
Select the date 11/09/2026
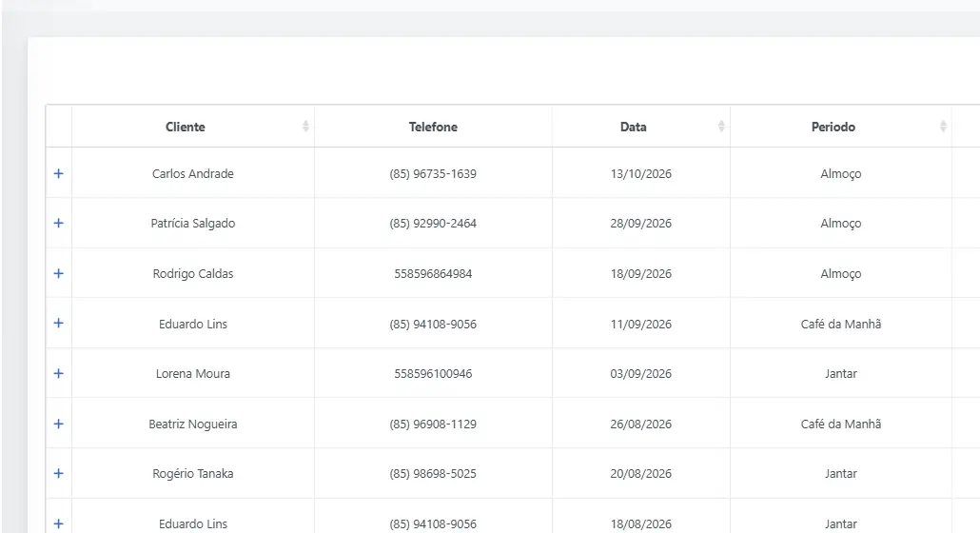(641, 324)
